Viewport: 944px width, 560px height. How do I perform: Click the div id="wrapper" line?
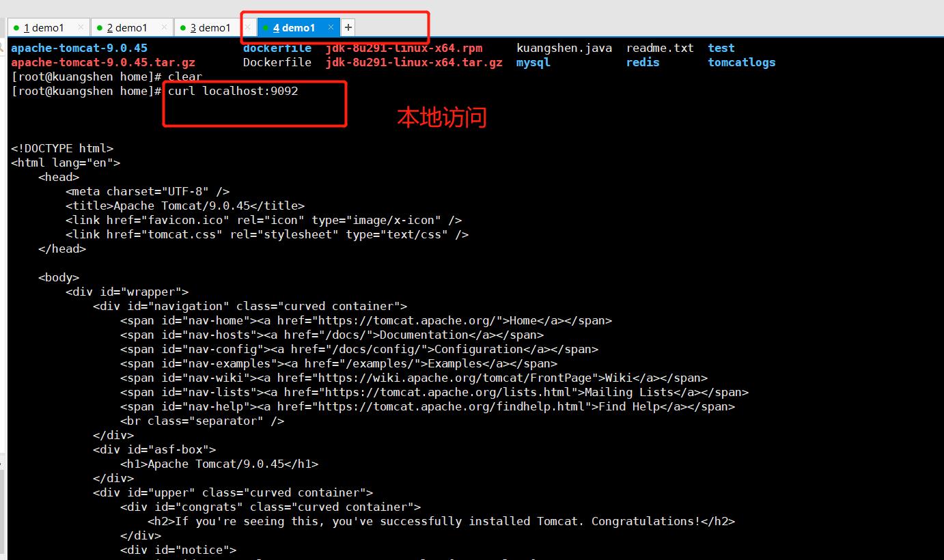click(127, 292)
